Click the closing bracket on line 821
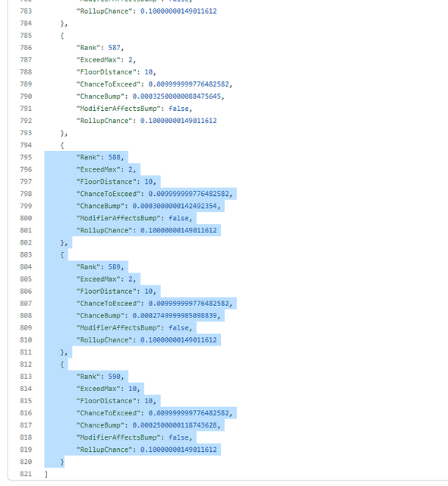Screen dimensions: 448x486 46,474
